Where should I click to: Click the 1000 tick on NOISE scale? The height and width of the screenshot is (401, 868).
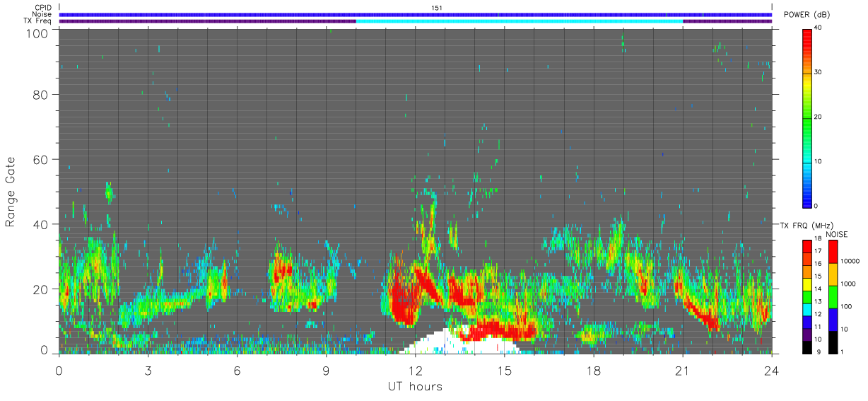click(848, 284)
